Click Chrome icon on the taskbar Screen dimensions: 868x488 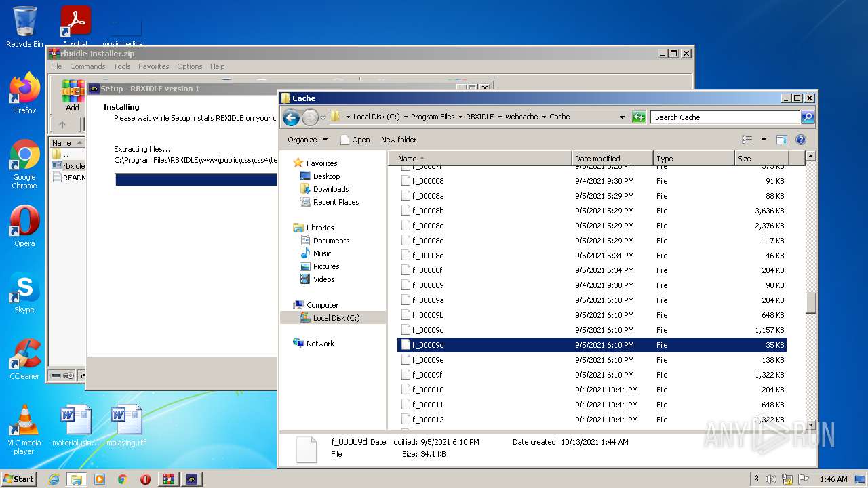click(x=123, y=479)
